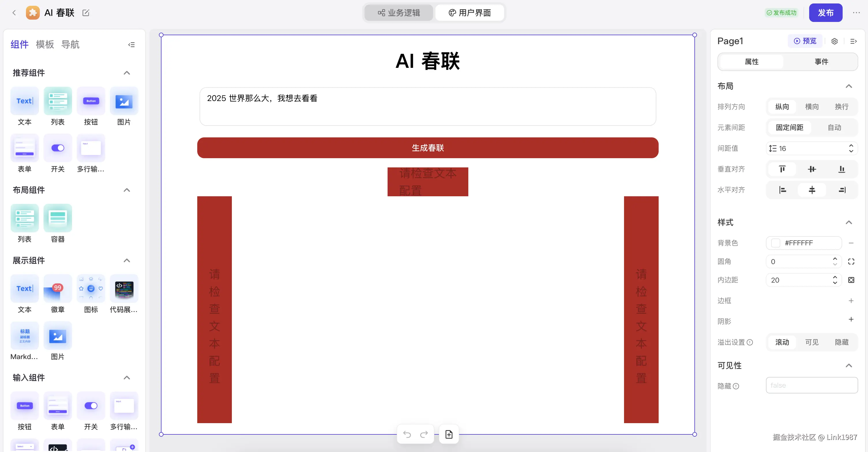Viewport: 868px width, 452px height.
Task: Click the redo arrow icon
Action: click(x=424, y=434)
